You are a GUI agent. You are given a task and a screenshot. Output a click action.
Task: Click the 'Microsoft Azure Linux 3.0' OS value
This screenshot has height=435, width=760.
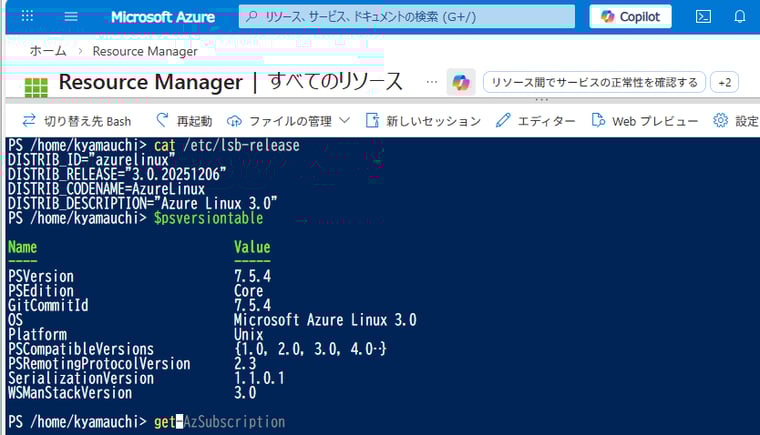click(x=325, y=320)
